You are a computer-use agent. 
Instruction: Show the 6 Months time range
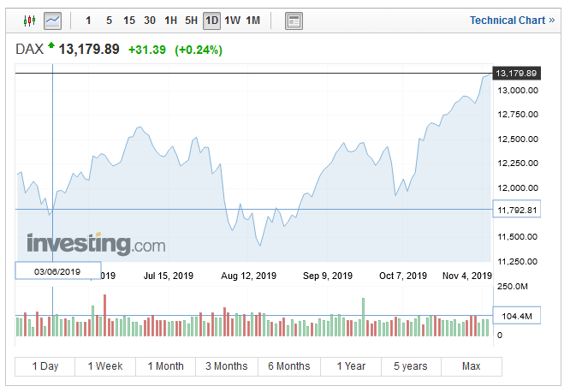coord(289,366)
